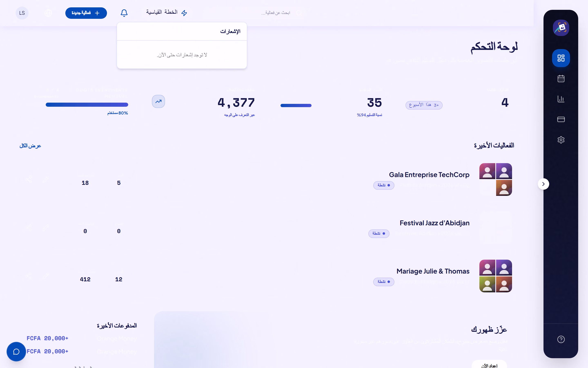Click the نشطة badge under Gala Entreprise
The height and width of the screenshot is (368, 588).
click(x=384, y=185)
